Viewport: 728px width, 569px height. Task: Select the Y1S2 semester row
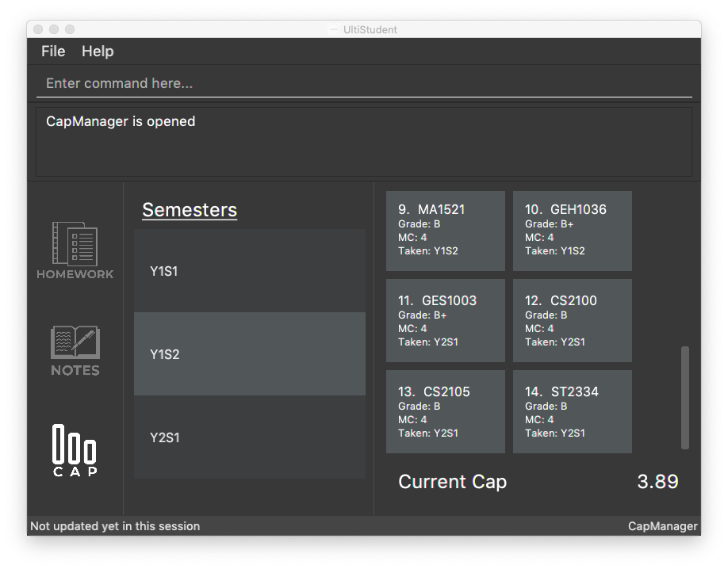[250, 353]
